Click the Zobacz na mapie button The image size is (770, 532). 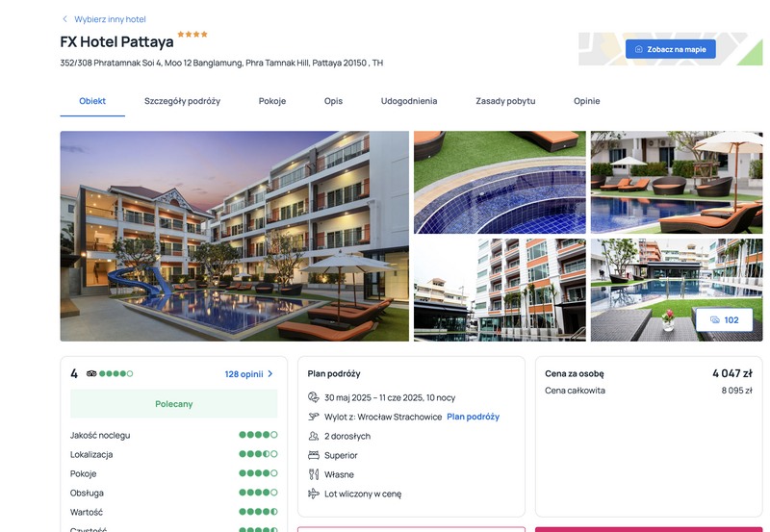(670, 49)
